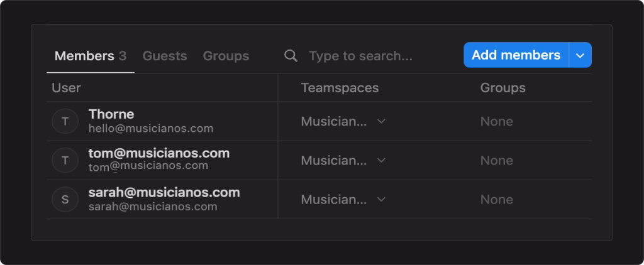The height and width of the screenshot is (265, 644).
Task: Click the member count 3
Action: click(123, 56)
